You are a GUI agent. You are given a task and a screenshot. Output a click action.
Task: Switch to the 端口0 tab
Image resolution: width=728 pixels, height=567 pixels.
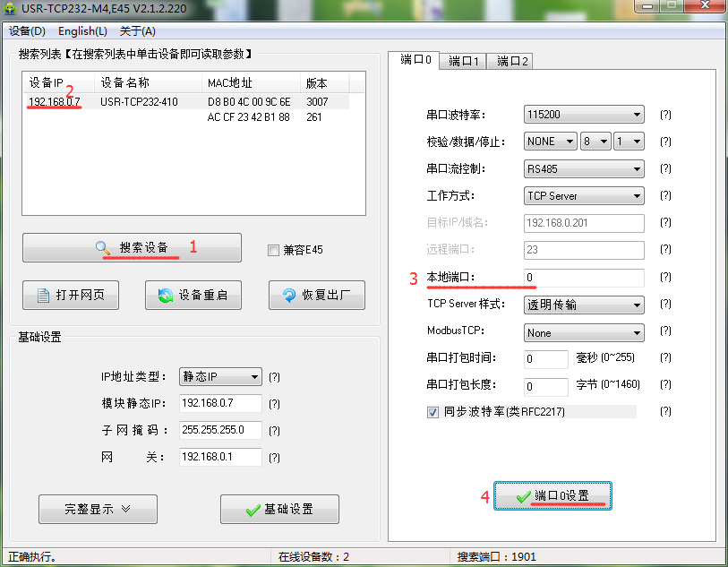point(414,60)
